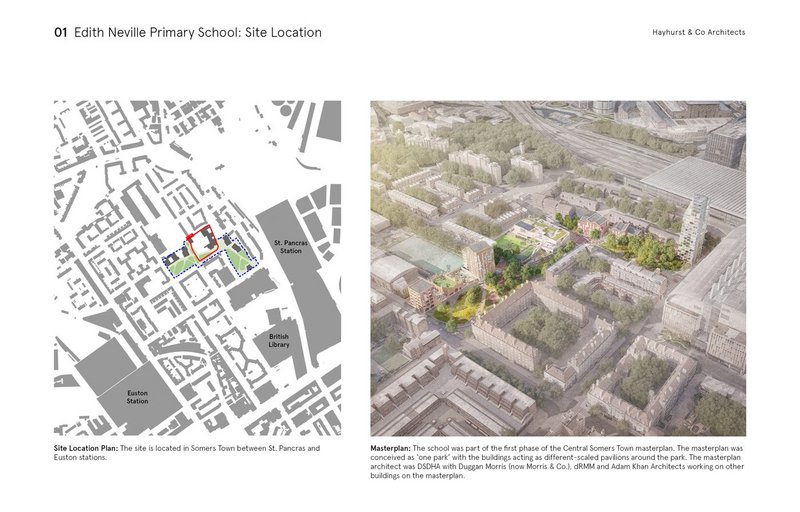Click the 'St. Pancras Station' map label
The image size is (800, 512).
291,247
